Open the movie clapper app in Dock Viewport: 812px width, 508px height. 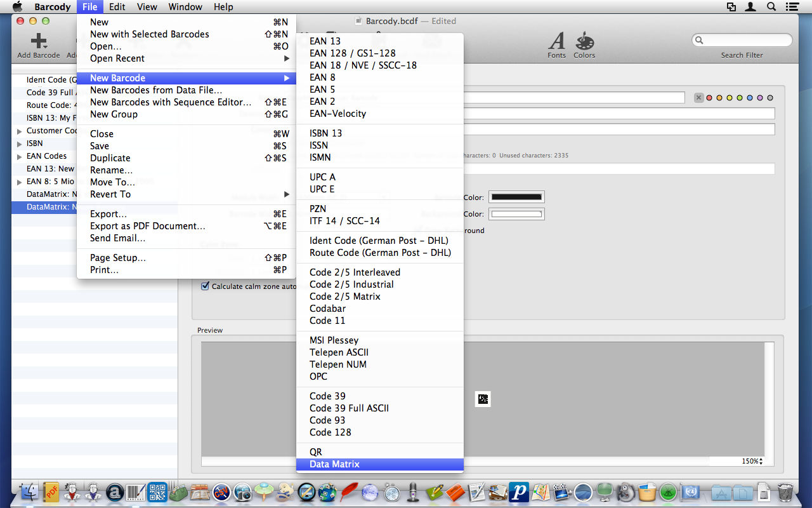(x=561, y=492)
